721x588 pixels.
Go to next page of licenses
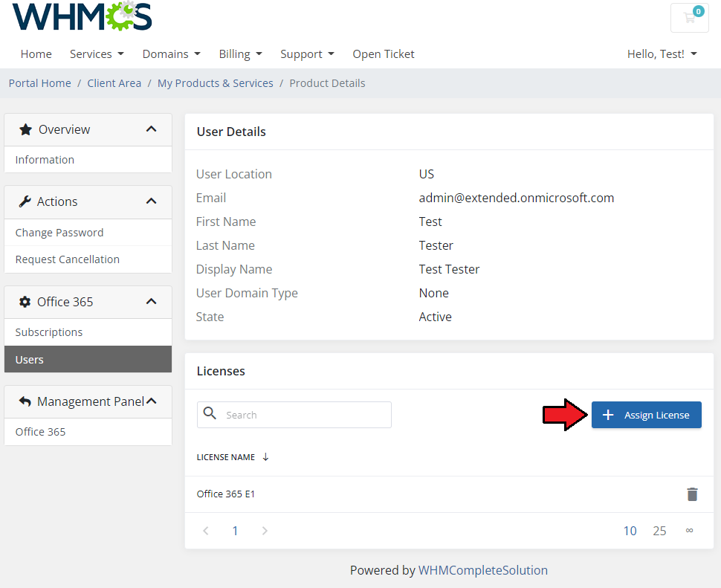click(x=265, y=531)
